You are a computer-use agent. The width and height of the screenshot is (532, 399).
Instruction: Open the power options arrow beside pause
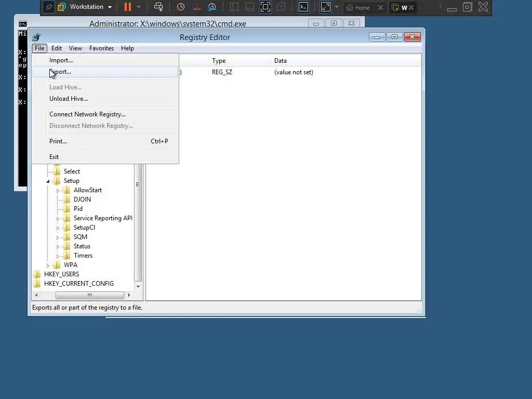138,7
